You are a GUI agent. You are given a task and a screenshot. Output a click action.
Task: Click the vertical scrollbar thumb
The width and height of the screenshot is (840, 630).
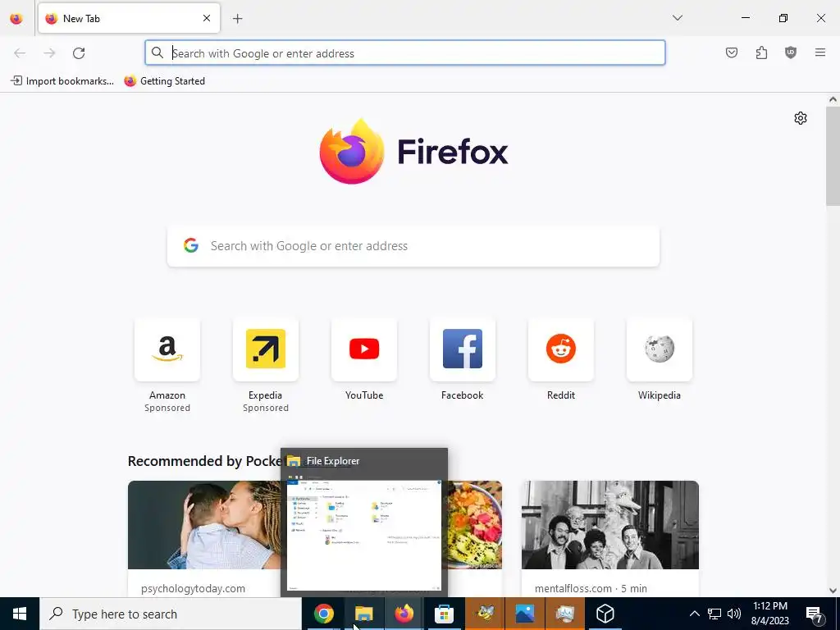tap(833, 156)
